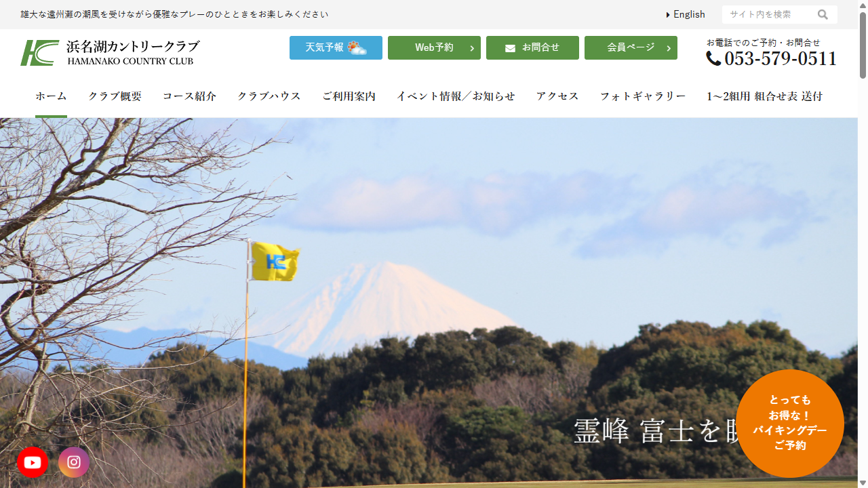Screen dimensions: 868x488
Task: Open the YouTube channel icon
Action: 33,462
